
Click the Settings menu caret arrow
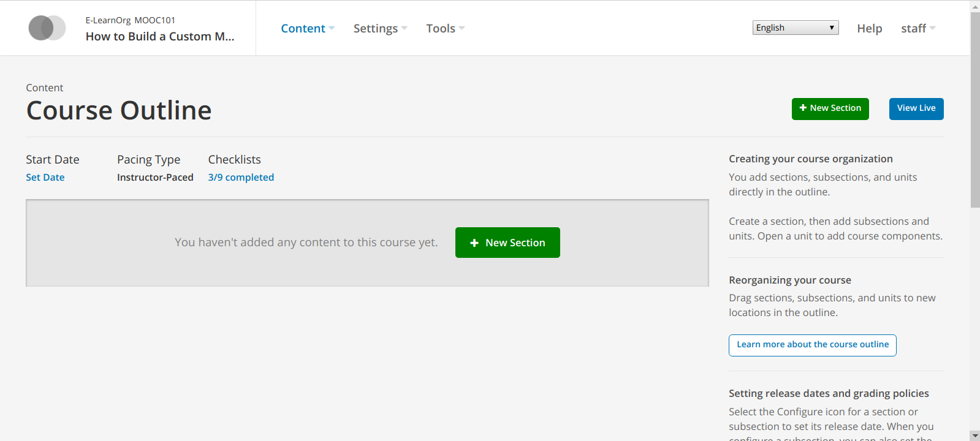(x=405, y=28)
